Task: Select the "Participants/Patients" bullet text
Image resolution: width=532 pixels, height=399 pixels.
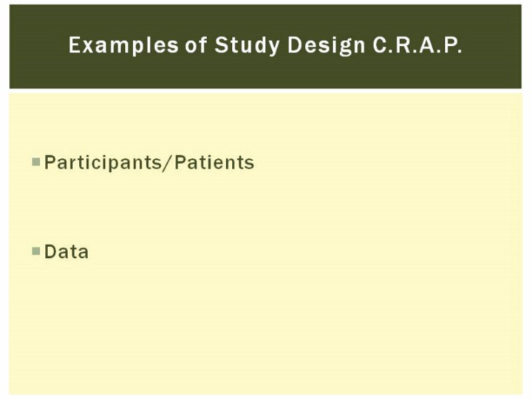Action: 149,163
